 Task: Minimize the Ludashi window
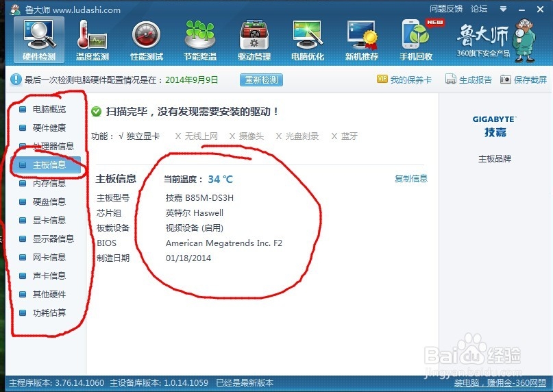(521, 9)
